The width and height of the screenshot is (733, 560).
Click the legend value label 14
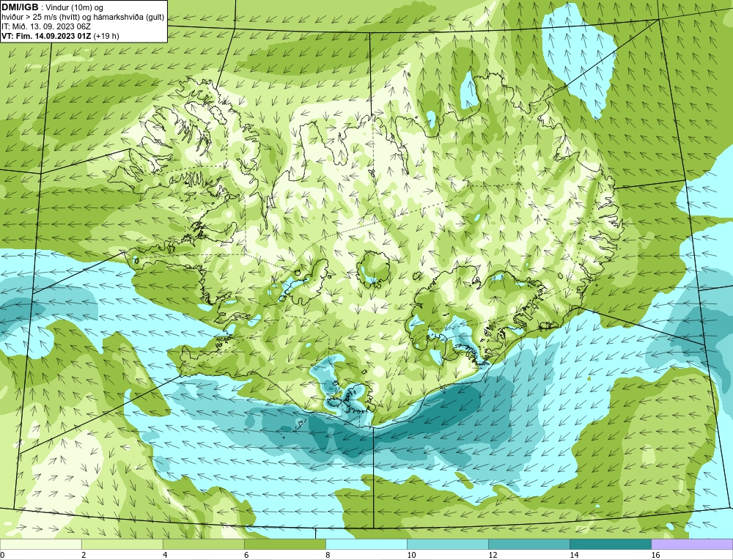click(x=574, y=555)
